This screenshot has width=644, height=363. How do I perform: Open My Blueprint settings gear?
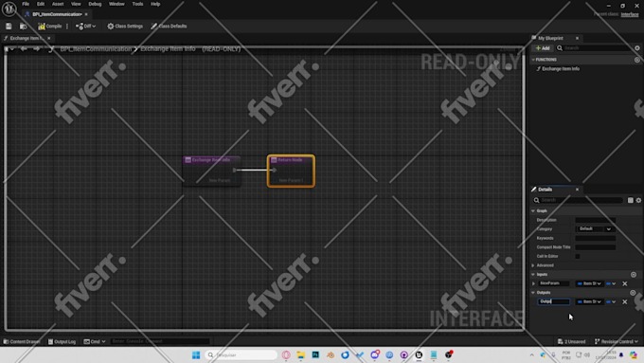637,48
